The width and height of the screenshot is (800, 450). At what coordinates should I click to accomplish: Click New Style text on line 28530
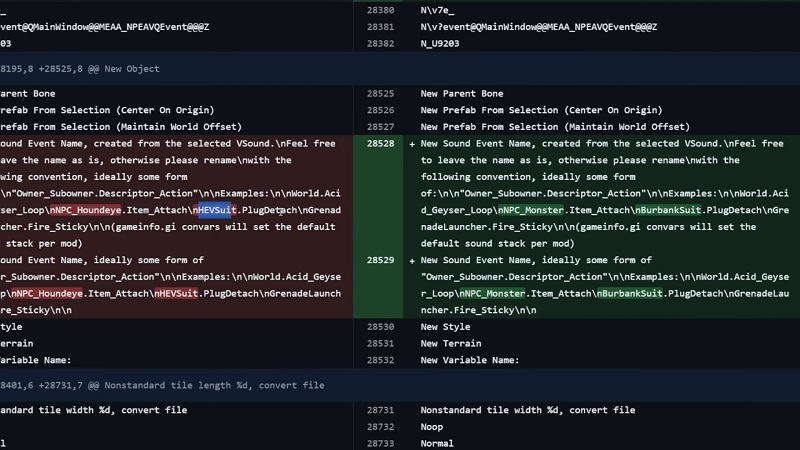pyautogui.click(x=445, y=327)
